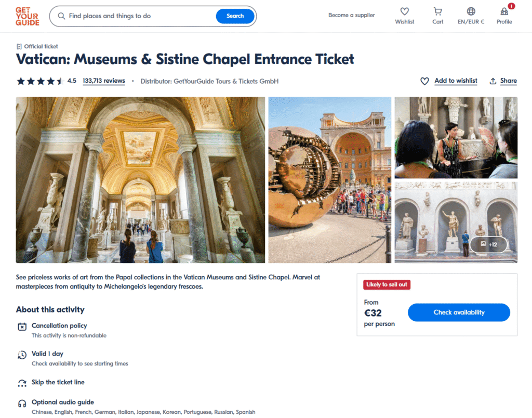Click the heart icon beside Add to wishlist
This screenshot has height=418, width=532.
click(x=424, y=81)
